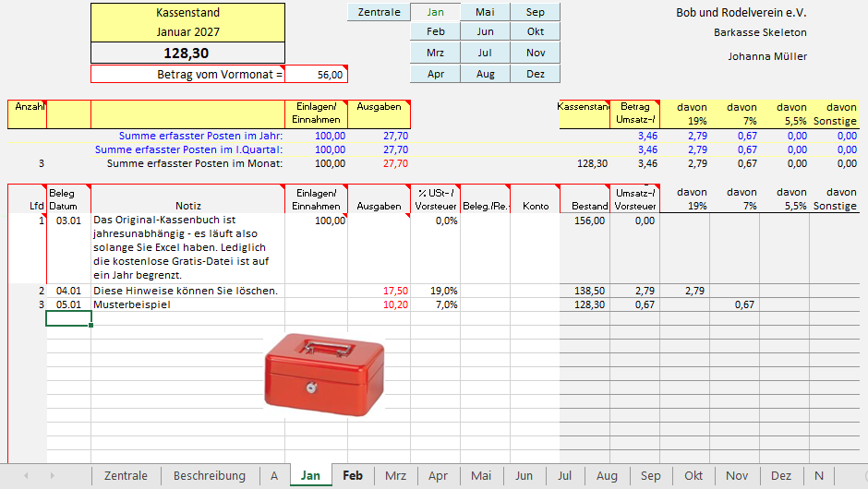This screenshot has height=489, width=868.
Task: Select the sheet tab labeled A
Action: pyautogui.click(x=274, y=475)
